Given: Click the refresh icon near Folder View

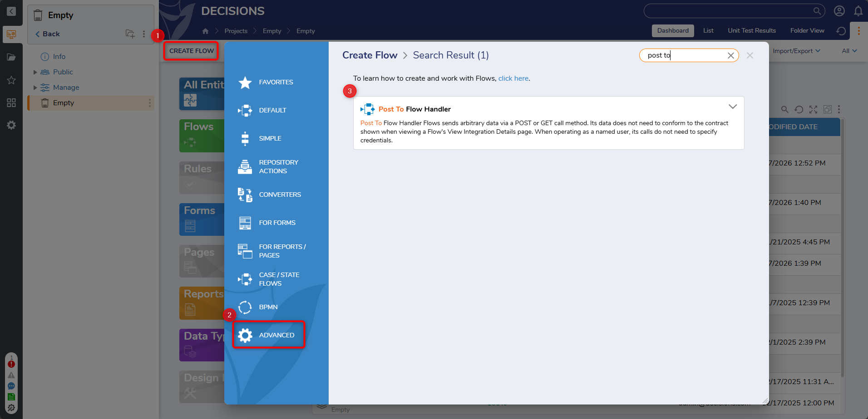Looking at the screenshot, I should pyautogui.click(x=841, y=31).
